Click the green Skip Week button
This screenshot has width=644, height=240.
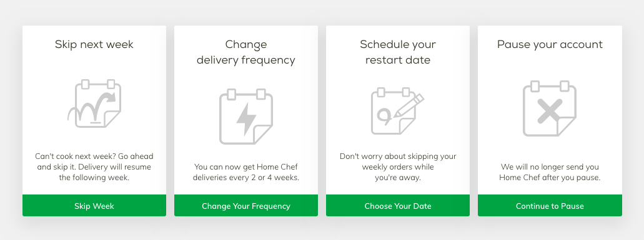(94, 206)
